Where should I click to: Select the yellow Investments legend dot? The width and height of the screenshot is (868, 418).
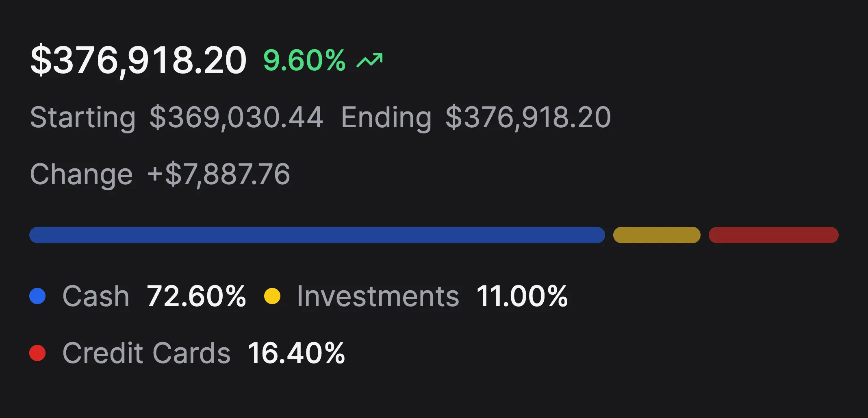pos(273,296)
